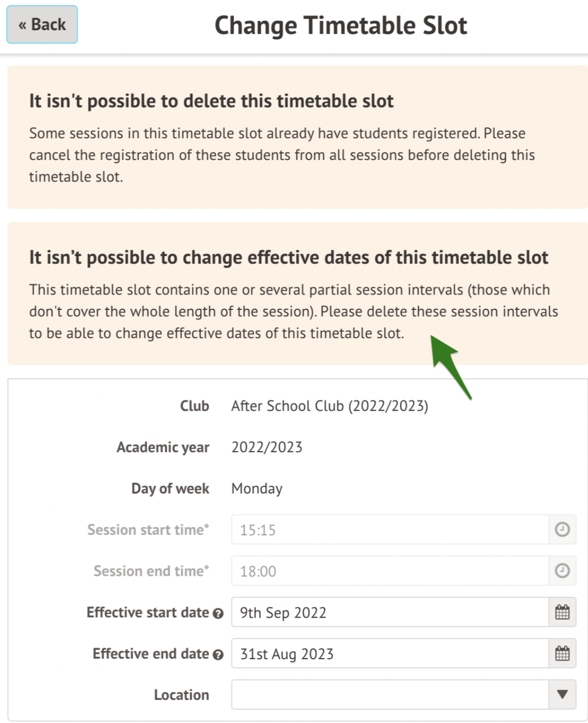Click the Effective start date field

(390, 612)
